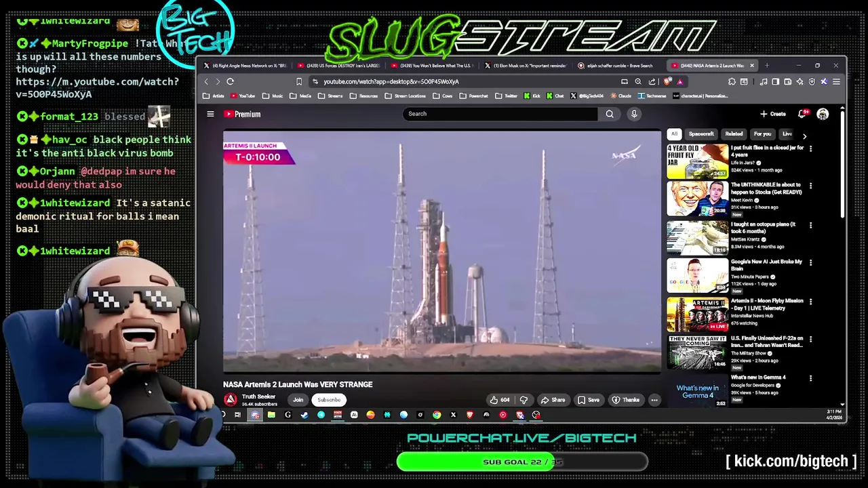Click the Brave Shields lion icon
Image resolution: width=868 pixels, height=488 pixels.
668,81
